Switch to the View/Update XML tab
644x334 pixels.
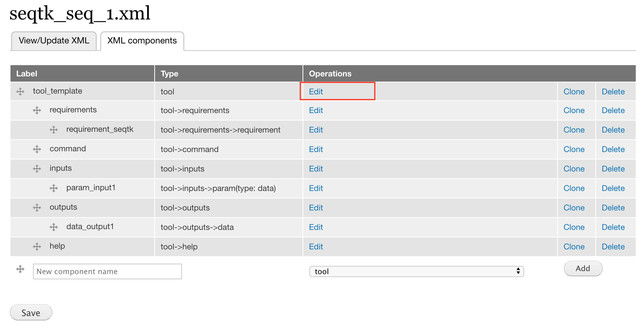coord(54,41)
